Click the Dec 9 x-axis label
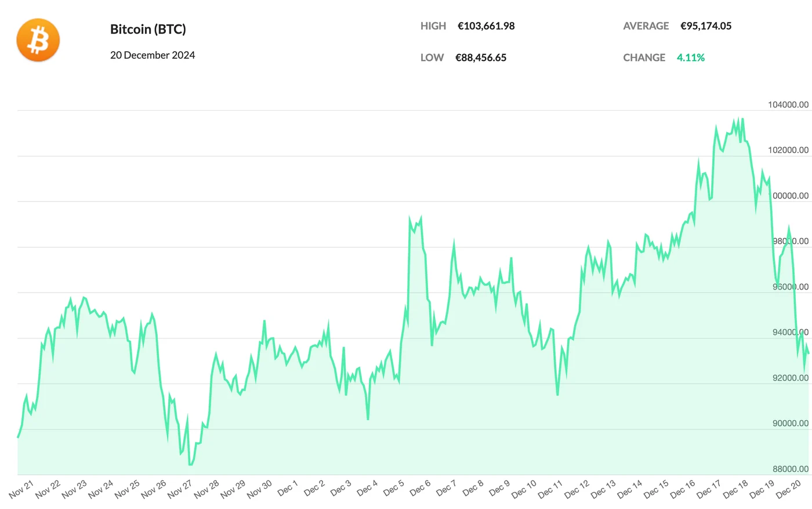Image resolution: width=812 pixels, height=509 pixels. pyautogui.click(x=499, y=488)
